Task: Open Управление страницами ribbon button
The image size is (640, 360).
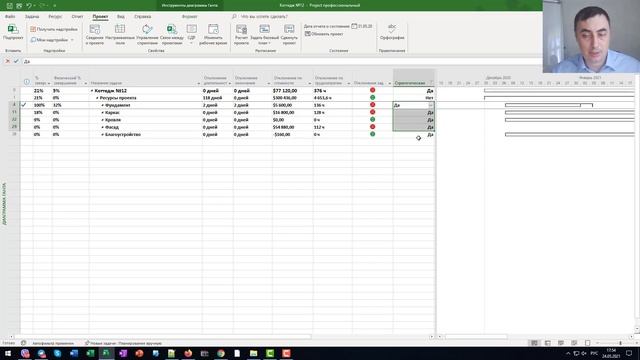Action: point(147,34)
